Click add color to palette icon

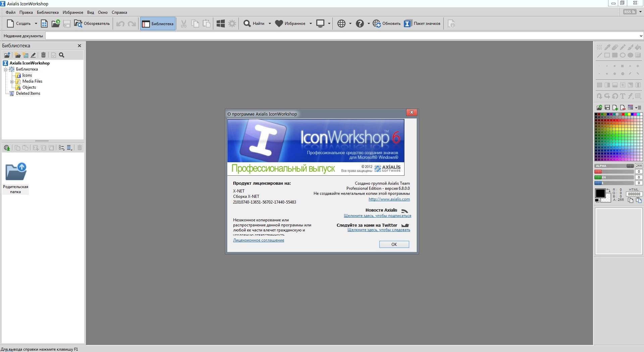point(615,107)
